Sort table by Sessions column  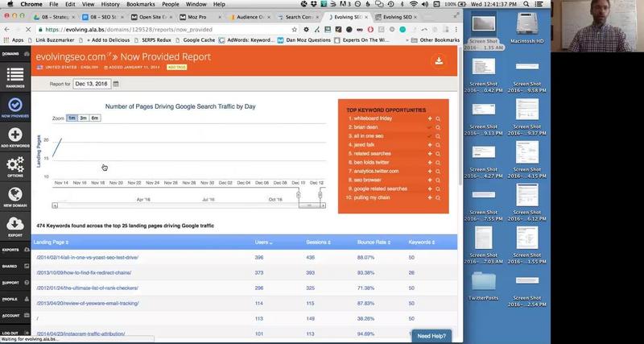click(x=318, y=242)
